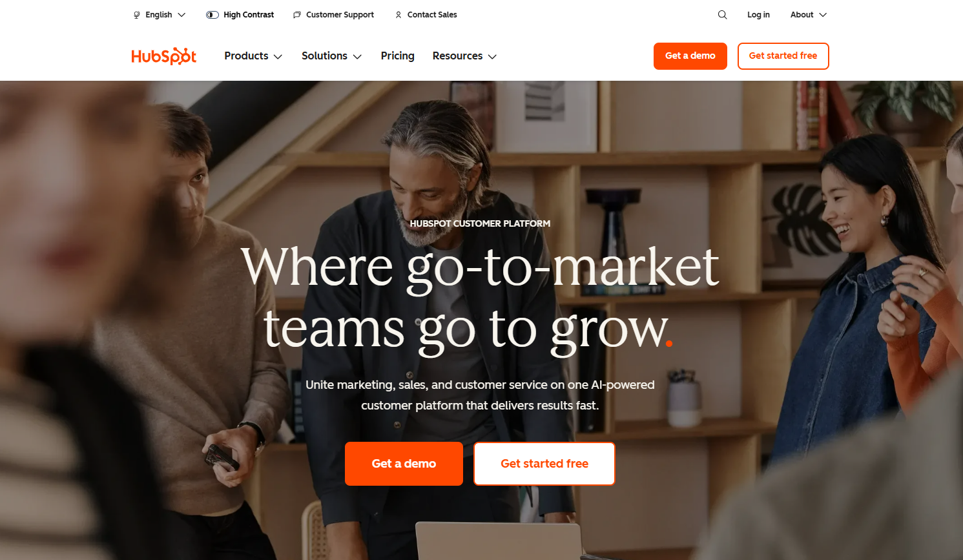Click the Contact Sales person icon

pos(399,15)
